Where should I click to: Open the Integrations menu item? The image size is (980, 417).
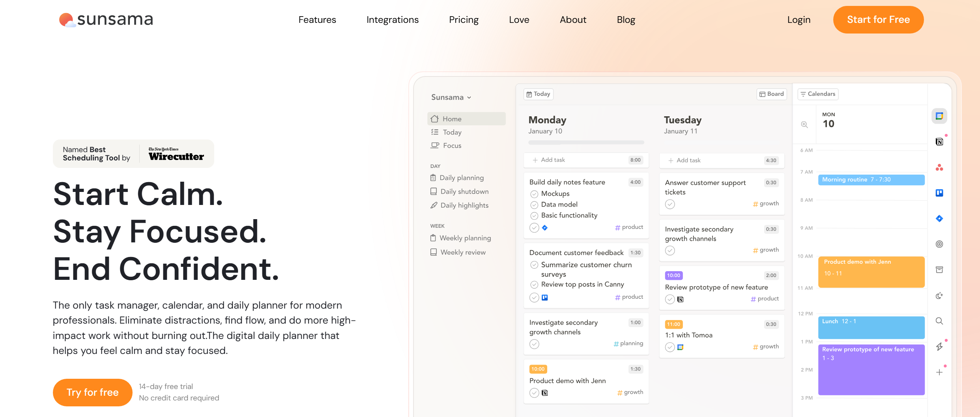click(x=393, y=19)
